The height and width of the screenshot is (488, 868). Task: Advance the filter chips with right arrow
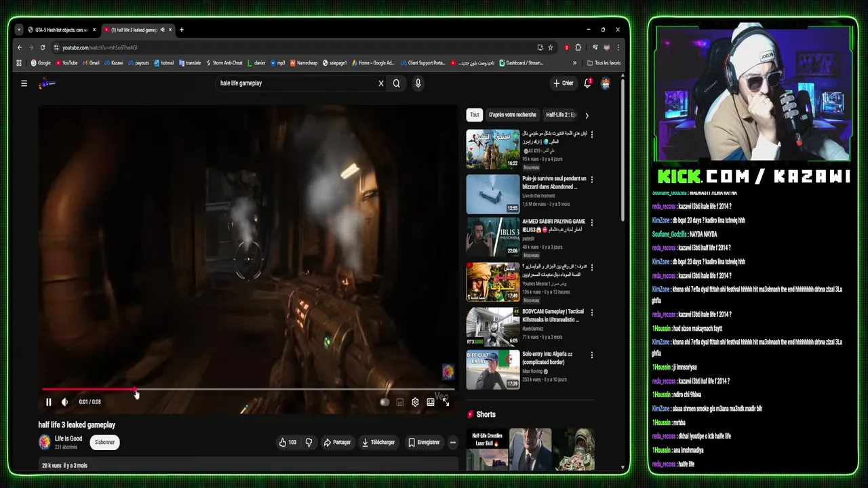tap(587, 115)
